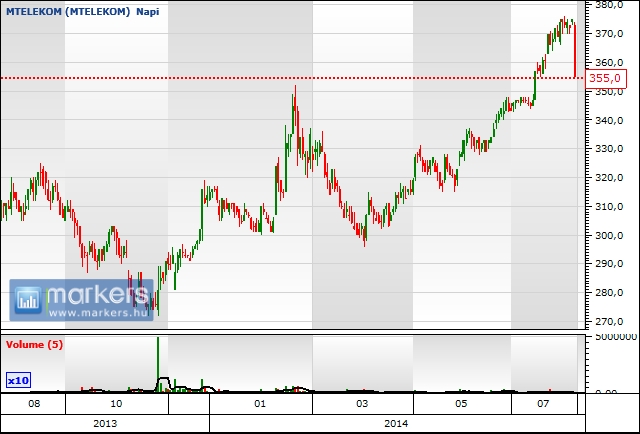
Task: Click the 280,0 price axis label
Action: point(610,293)
